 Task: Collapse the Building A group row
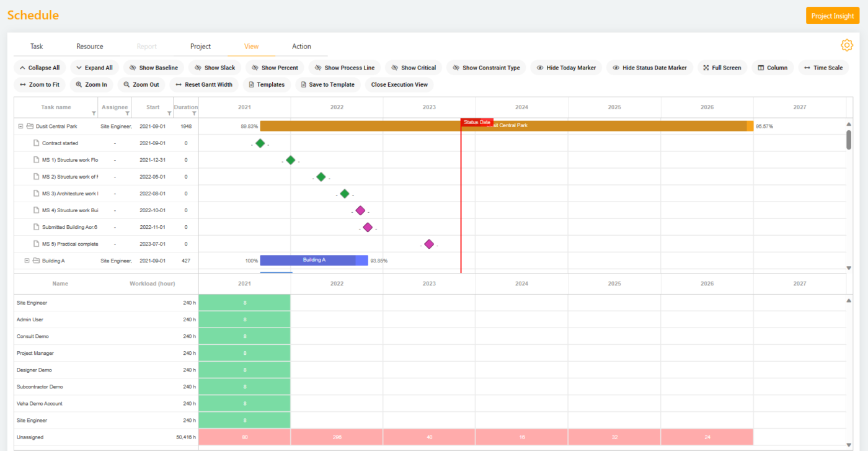(x=27, y=261)
